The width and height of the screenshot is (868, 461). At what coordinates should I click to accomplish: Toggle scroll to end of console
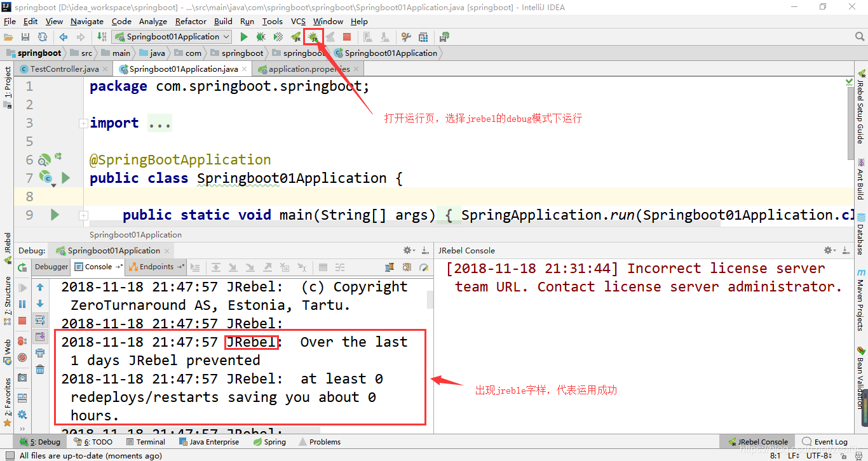click(40, 337)
